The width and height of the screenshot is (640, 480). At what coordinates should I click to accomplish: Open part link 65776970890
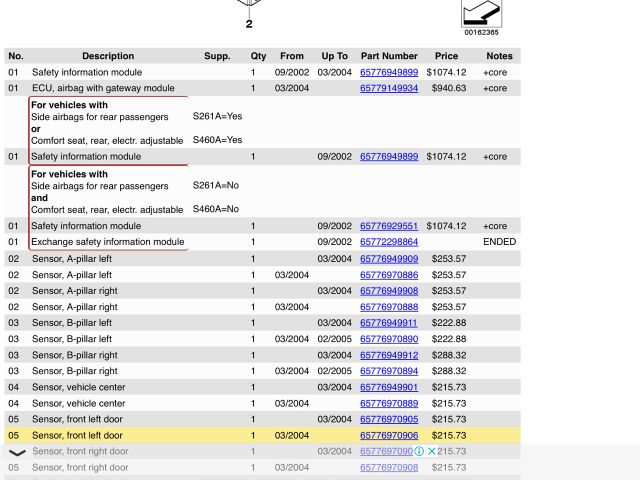coord(389,339)
